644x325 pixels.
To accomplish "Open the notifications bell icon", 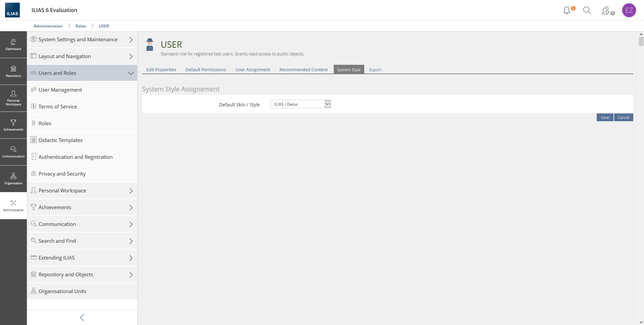I will (x=567, y=10).
